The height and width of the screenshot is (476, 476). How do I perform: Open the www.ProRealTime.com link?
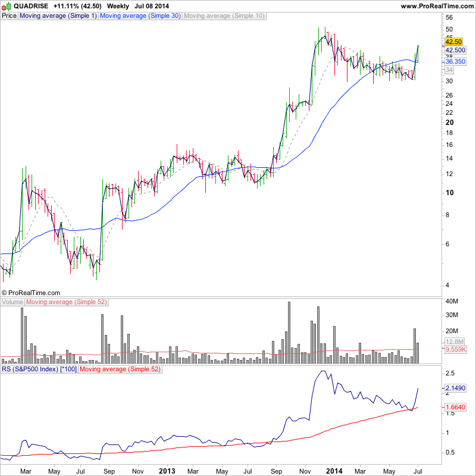tap(437, 6)
